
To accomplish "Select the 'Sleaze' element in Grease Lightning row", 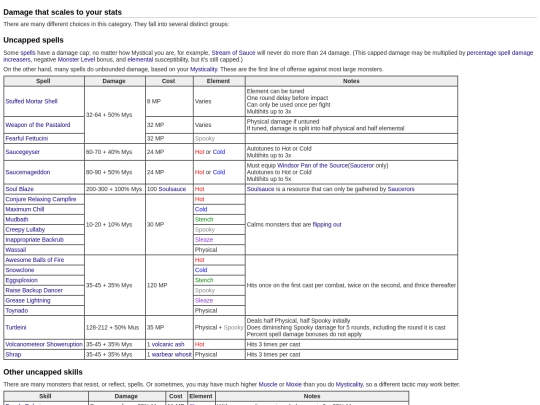I will (x=204, y=301).
